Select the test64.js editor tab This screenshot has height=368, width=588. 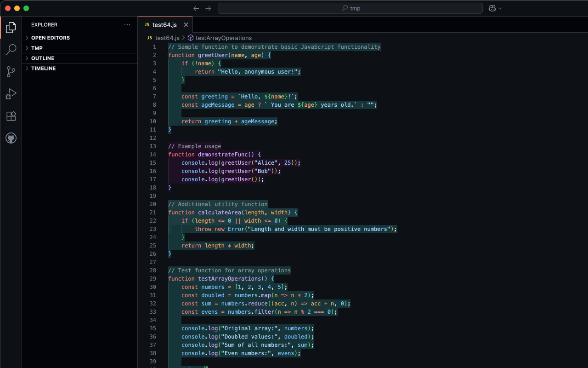click(164, 25)
